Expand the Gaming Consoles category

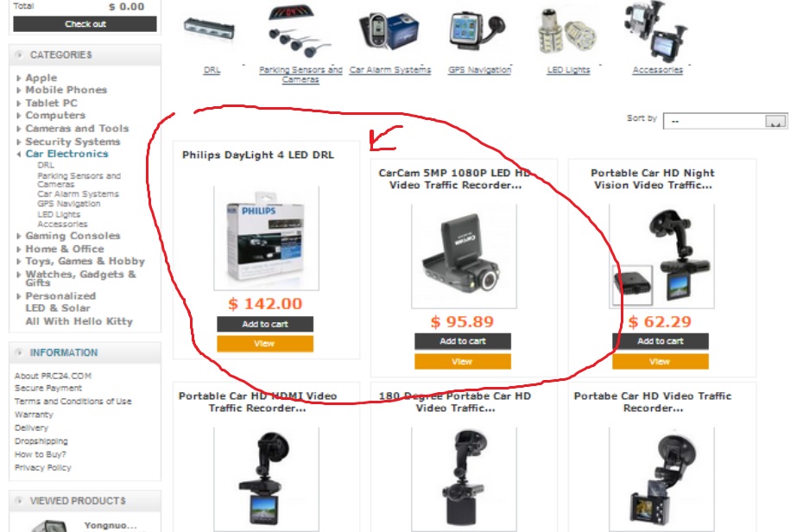(x=19, y=236)
